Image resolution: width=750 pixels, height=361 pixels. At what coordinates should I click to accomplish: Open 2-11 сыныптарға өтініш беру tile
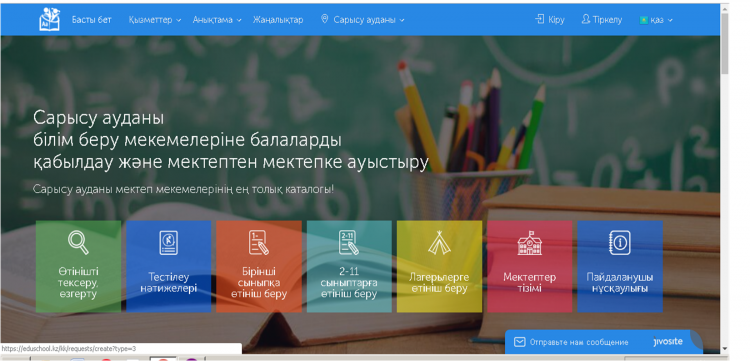pos(349,266)
